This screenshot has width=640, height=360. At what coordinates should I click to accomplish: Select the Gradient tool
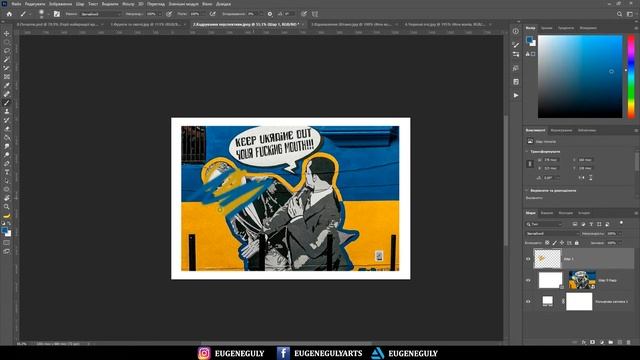[7, 138]
